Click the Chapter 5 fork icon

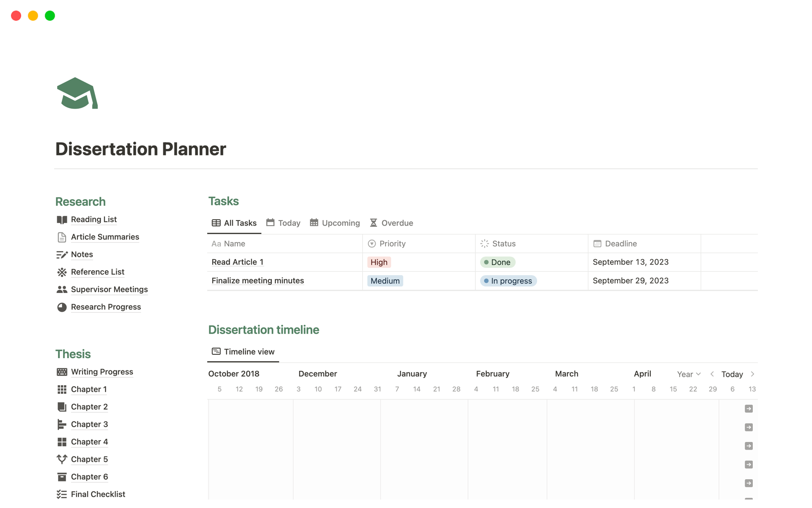point(62,459)
